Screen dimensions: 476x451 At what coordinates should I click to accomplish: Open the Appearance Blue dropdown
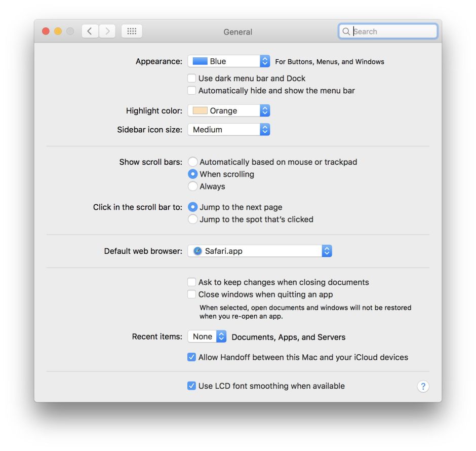229,61
